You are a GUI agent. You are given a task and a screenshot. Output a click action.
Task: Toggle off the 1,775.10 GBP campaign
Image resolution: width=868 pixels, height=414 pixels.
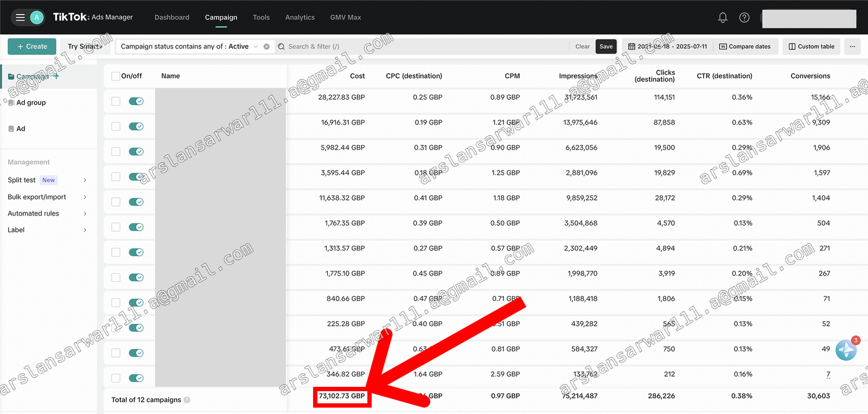[x=136, y=277]
